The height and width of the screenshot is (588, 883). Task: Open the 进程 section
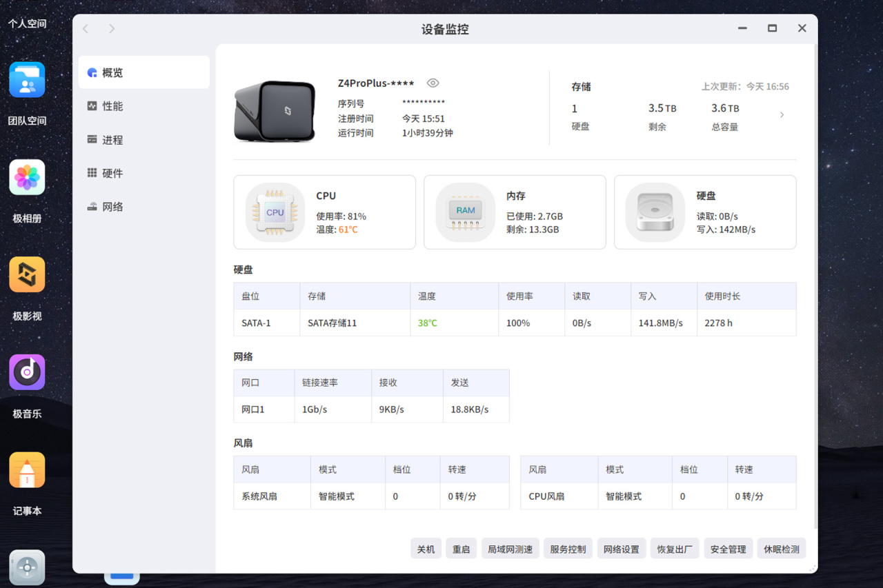(143, 140)
